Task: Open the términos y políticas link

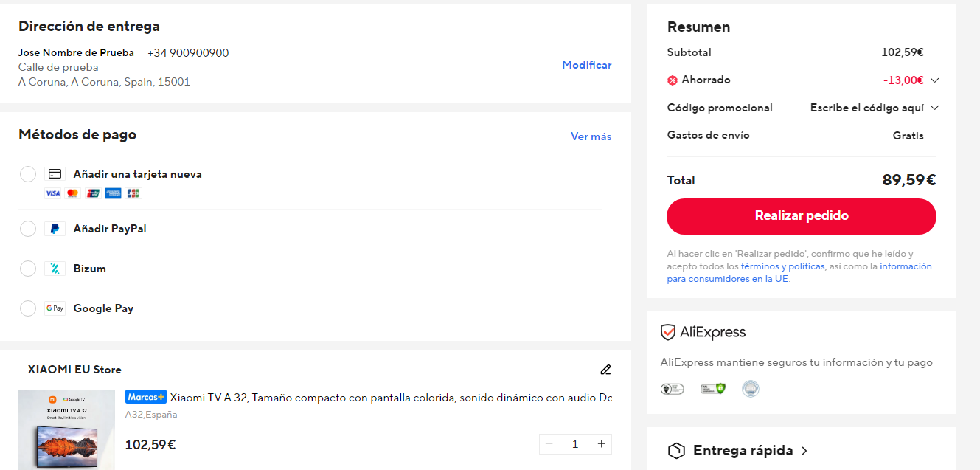Action: [x=783, y=266]
